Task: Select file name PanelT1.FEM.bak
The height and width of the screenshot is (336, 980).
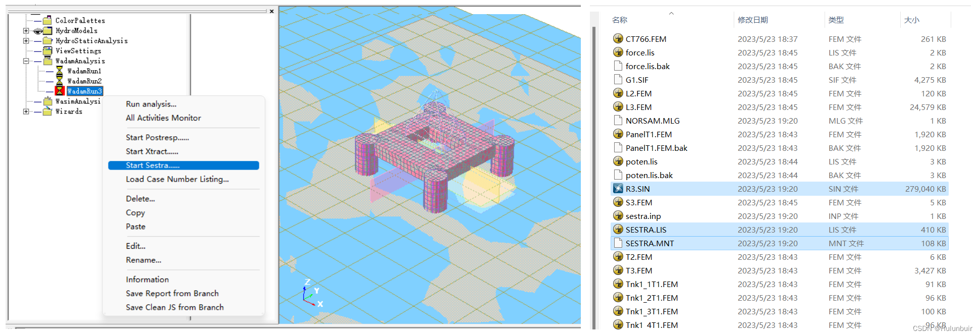Action: (x=657, y=148)
